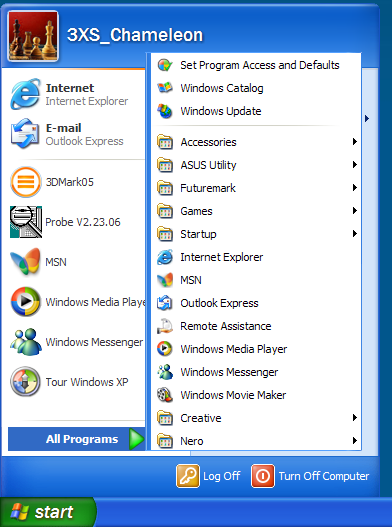The image size is (392, 527).
Task: Click Windows Media Player icon in All Programs
Action: pyautogui.click(x=165, y=349)
